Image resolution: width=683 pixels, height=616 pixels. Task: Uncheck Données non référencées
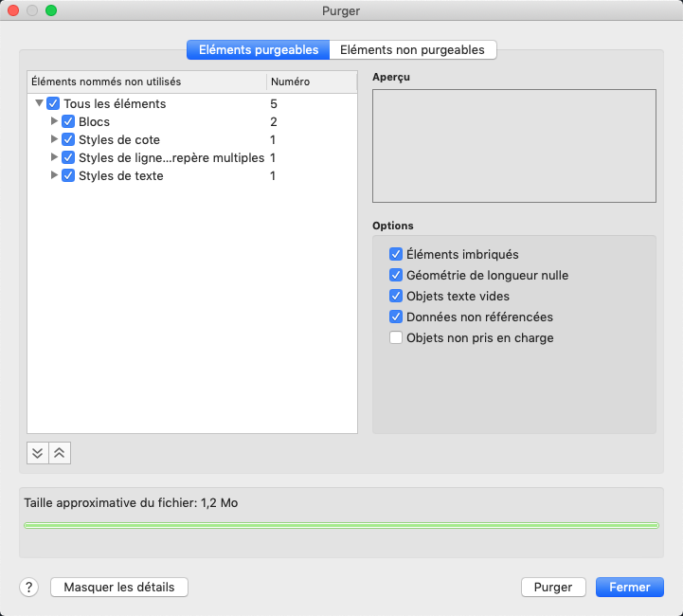click(396, 317)
